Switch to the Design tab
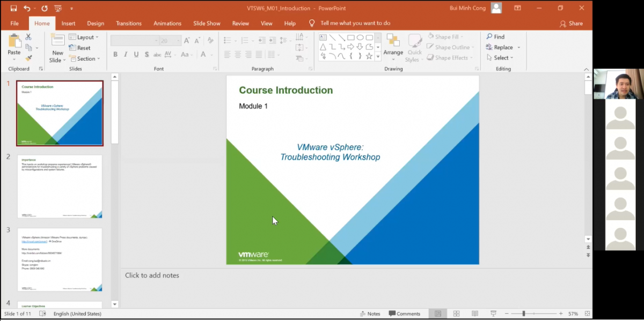Image resolution: width=644 pixels, height=321 pixels. click(x=96, y=23)
